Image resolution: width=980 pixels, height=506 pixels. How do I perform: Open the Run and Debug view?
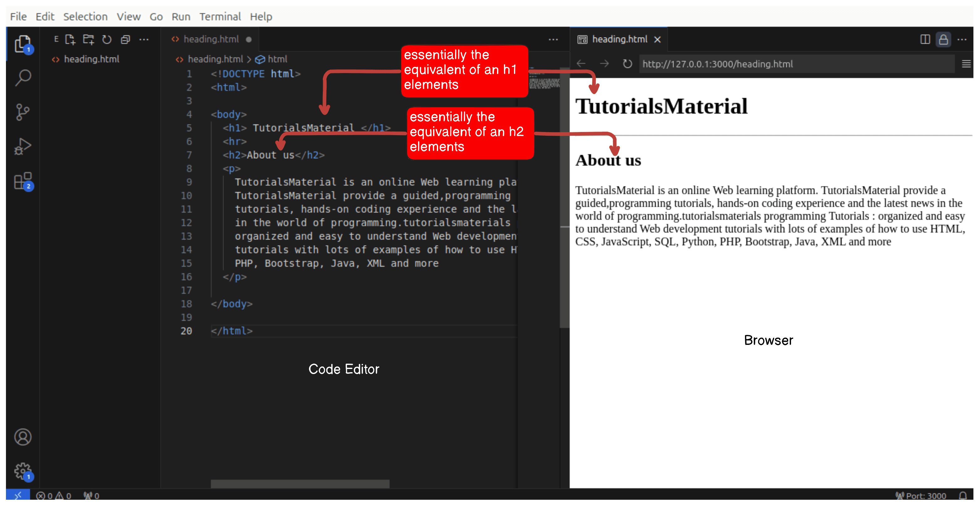coord(23,146)
